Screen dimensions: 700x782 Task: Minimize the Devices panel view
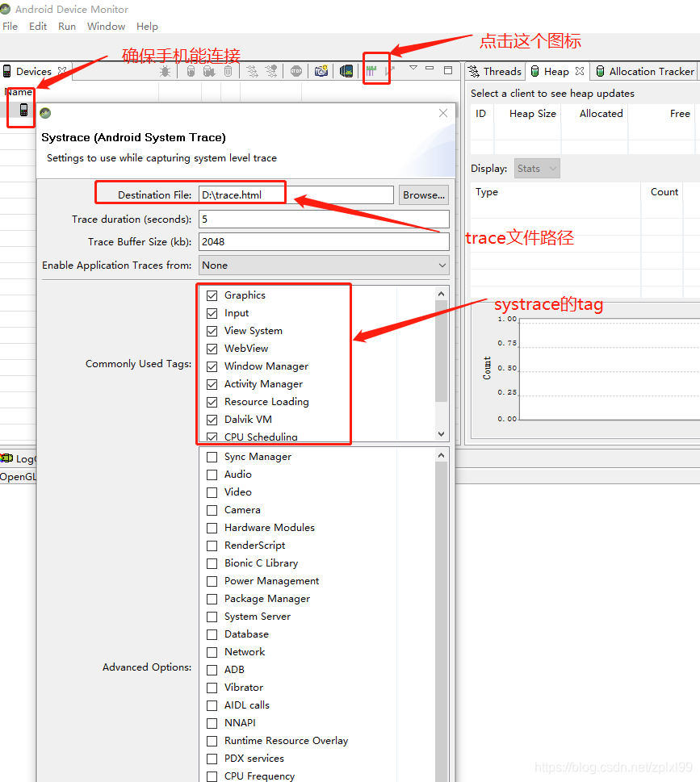click(x=430, y=68)
